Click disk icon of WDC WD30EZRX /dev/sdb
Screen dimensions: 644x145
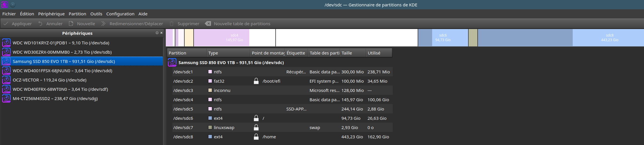pos(6,52)
